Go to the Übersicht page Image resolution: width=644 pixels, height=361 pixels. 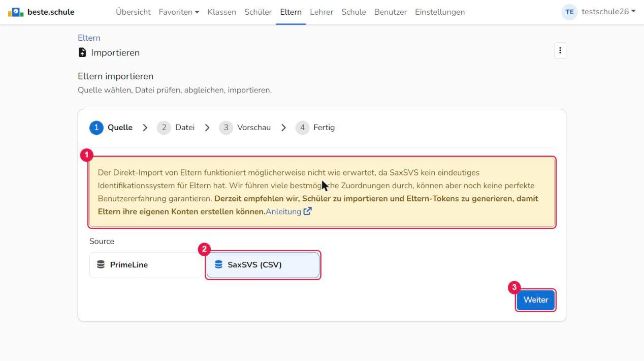133,12
